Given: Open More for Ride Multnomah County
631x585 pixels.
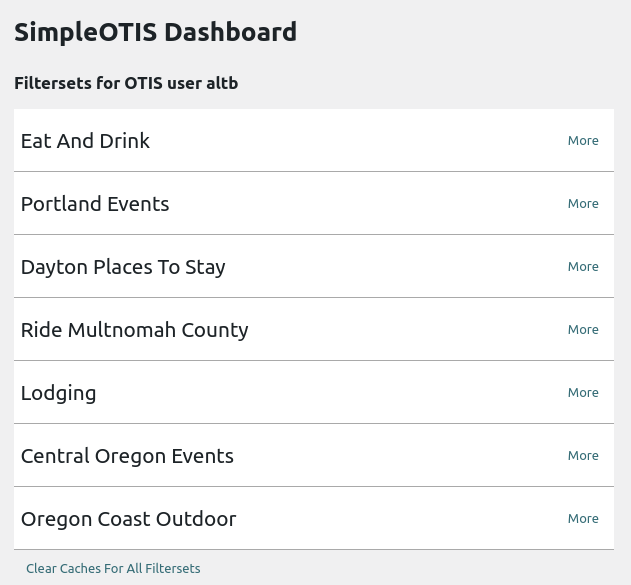Looking at the screenshot, I should pos(583,330).
